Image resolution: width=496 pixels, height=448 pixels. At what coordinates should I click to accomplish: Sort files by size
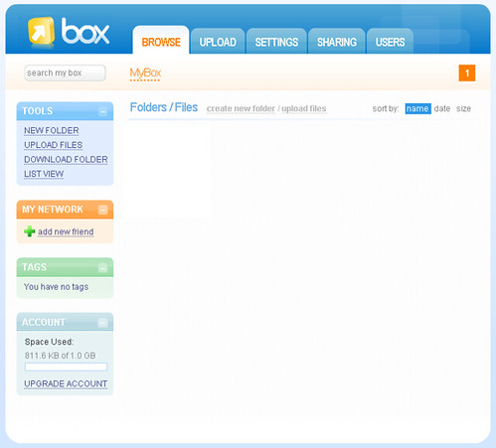click(463, 108)
